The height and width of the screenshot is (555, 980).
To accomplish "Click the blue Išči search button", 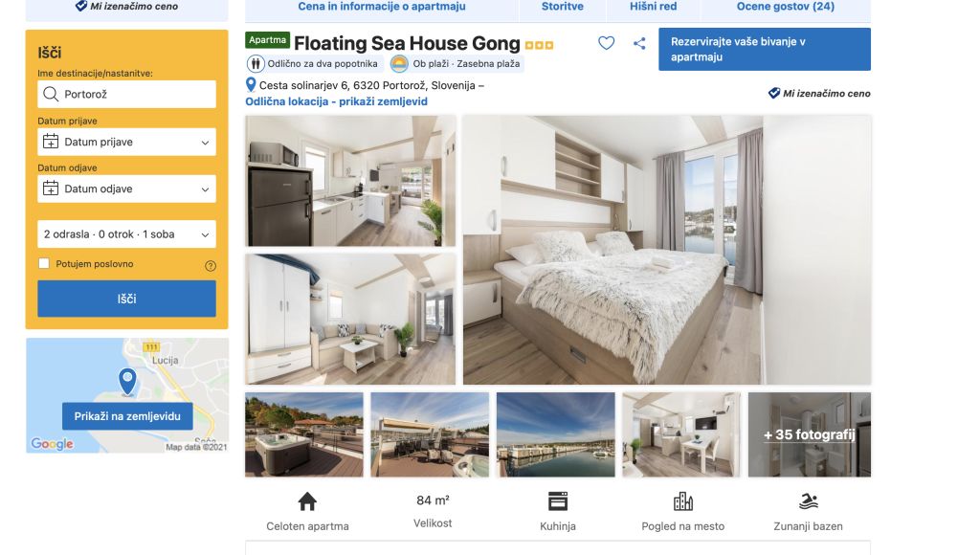I will tap(127, 299).
